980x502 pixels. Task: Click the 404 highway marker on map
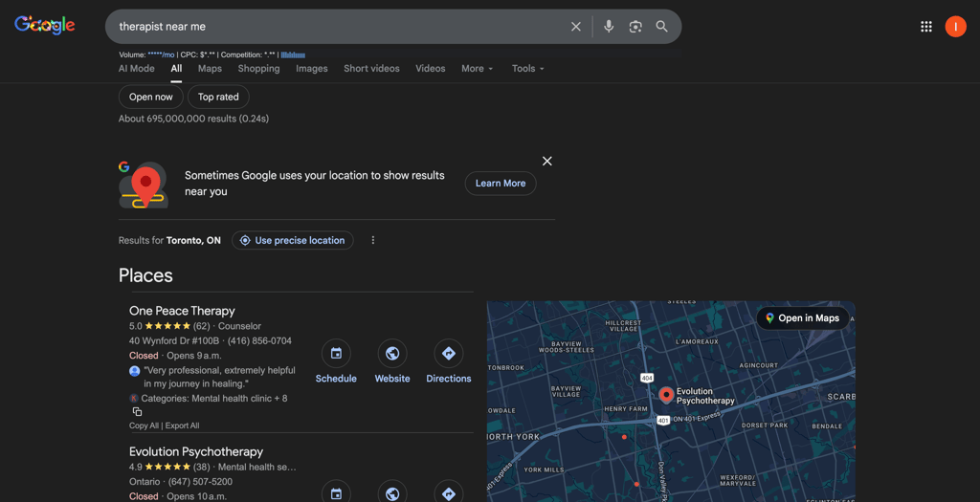[647, 379]
